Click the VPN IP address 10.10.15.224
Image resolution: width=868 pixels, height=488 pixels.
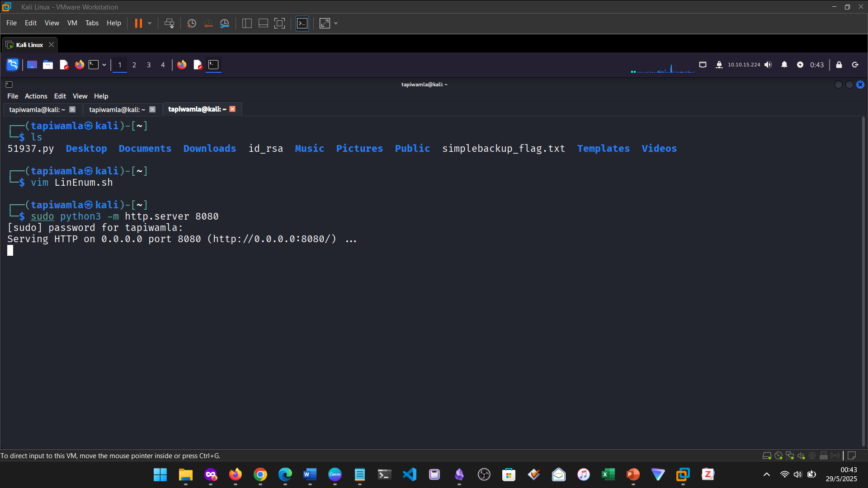point(744,65)
